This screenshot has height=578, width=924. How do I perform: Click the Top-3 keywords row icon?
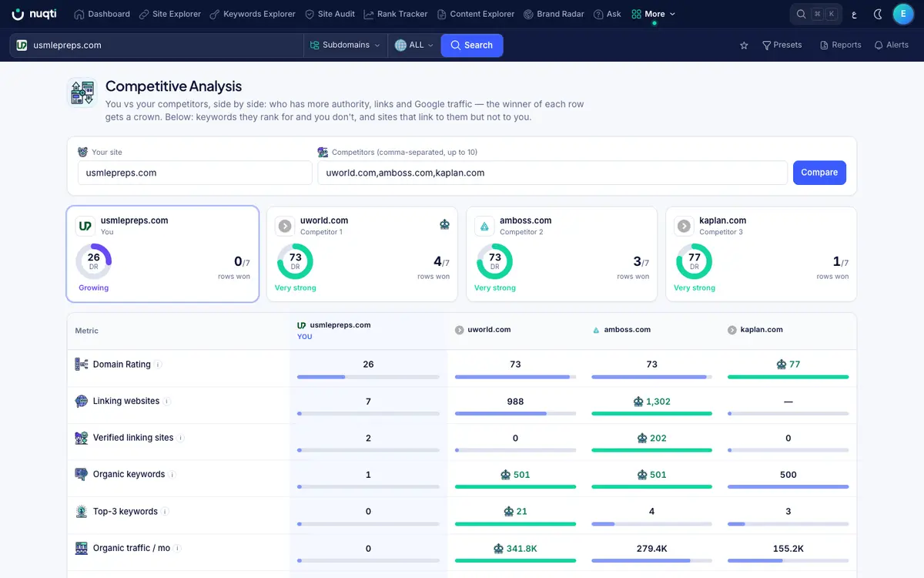[x=82, y=511]
